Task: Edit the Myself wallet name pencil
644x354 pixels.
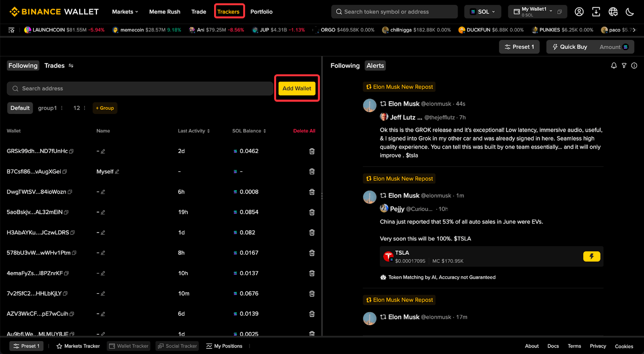Action: click(117, 172)
